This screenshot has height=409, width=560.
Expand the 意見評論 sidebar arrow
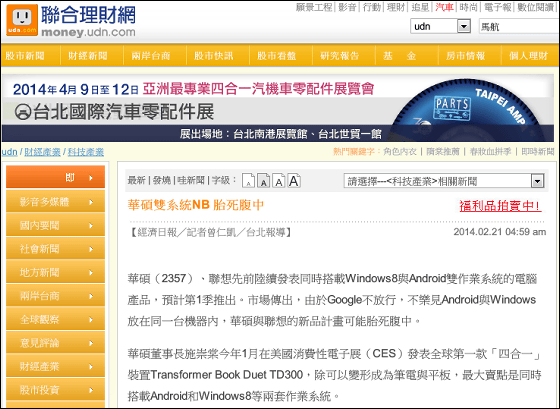click(91, 343)
